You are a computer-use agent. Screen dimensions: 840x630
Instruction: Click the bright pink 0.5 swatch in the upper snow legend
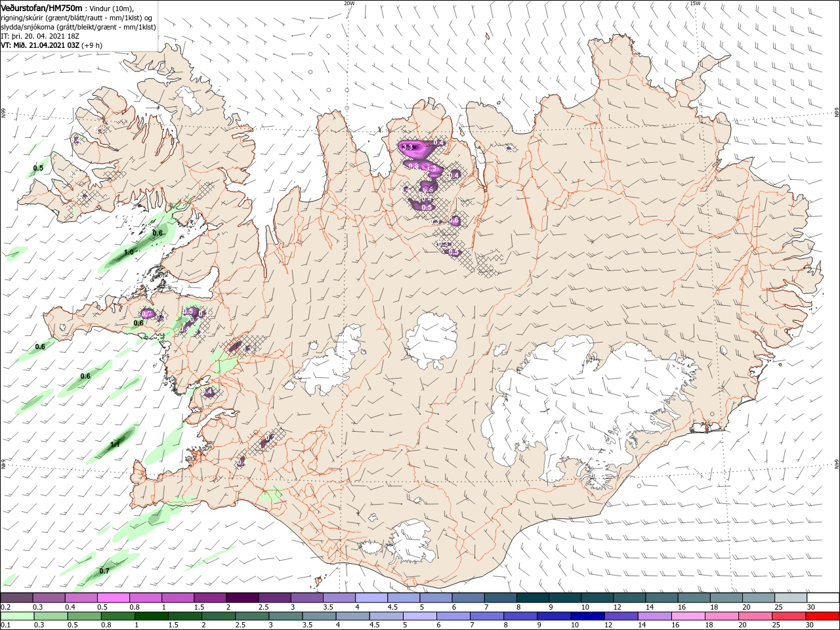tap(113, 598)
